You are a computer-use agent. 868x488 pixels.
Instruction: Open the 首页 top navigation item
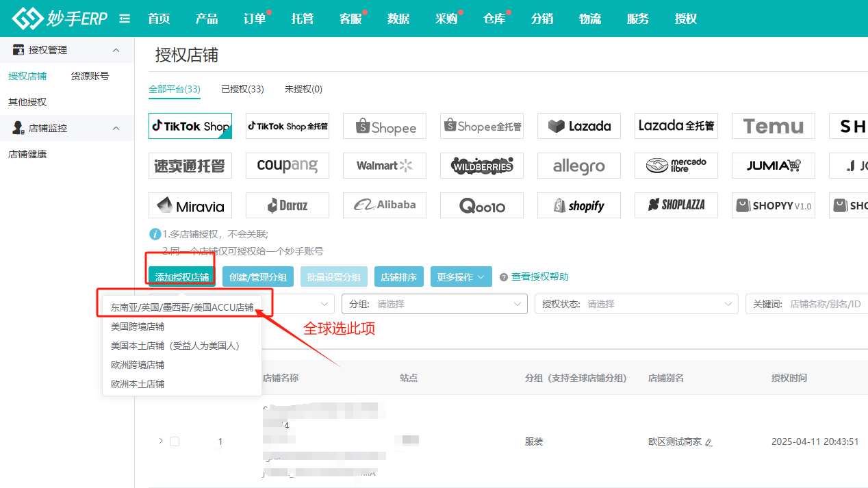[159, 18]
